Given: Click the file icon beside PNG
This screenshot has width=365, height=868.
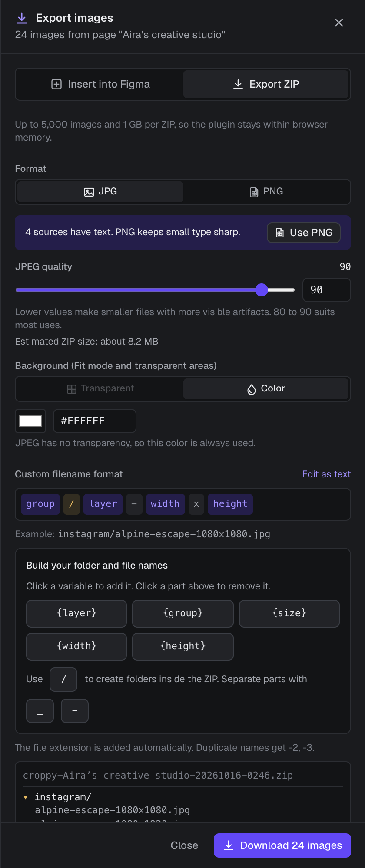Looking at the screenshot, I should click(x=254, y=192).
